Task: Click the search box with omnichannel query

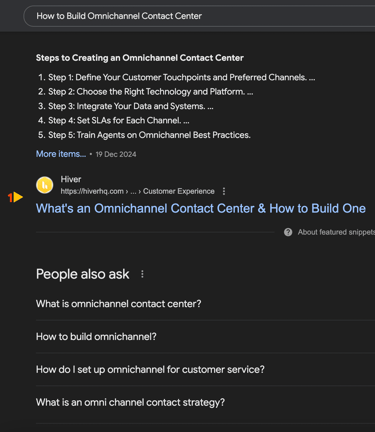Action: point(199,16)
